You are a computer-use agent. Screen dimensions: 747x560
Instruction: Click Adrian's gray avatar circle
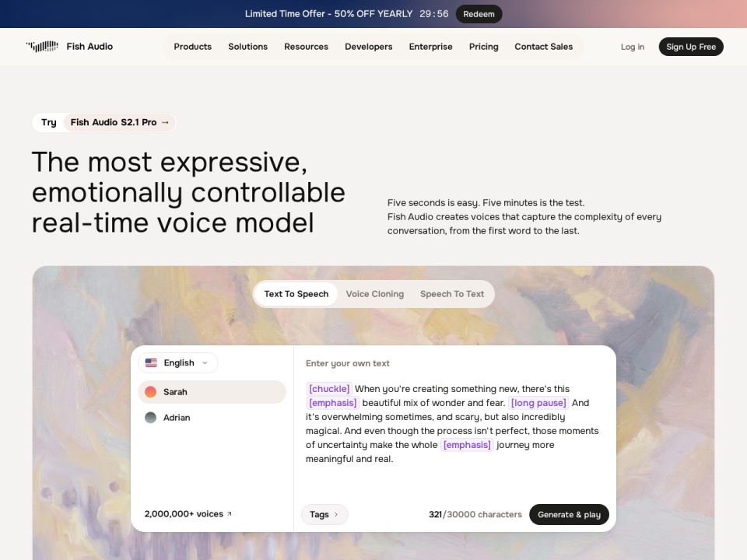tap(150, 418)
